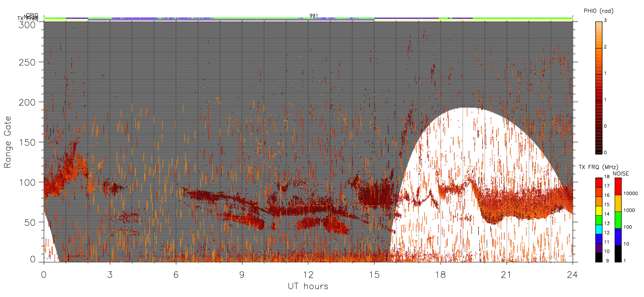
Task: Click the red NOISE swatch above 10000
Action: click(618, 186)
